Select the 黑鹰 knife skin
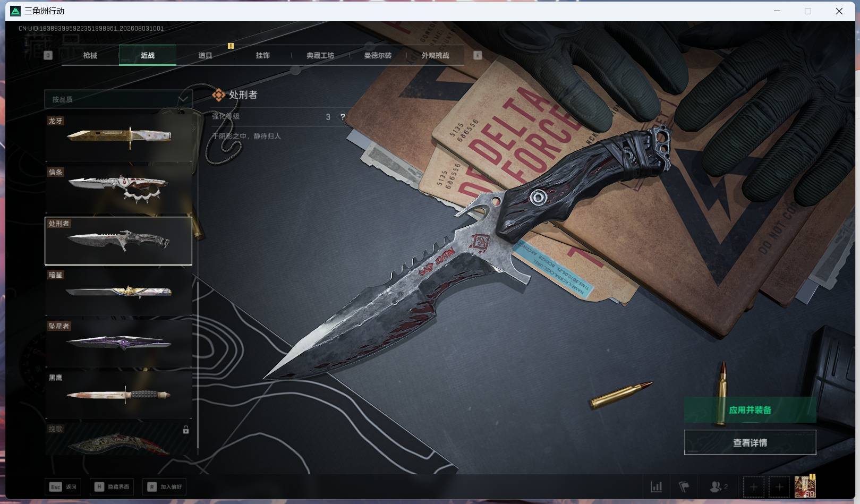 tap(118, 395)
